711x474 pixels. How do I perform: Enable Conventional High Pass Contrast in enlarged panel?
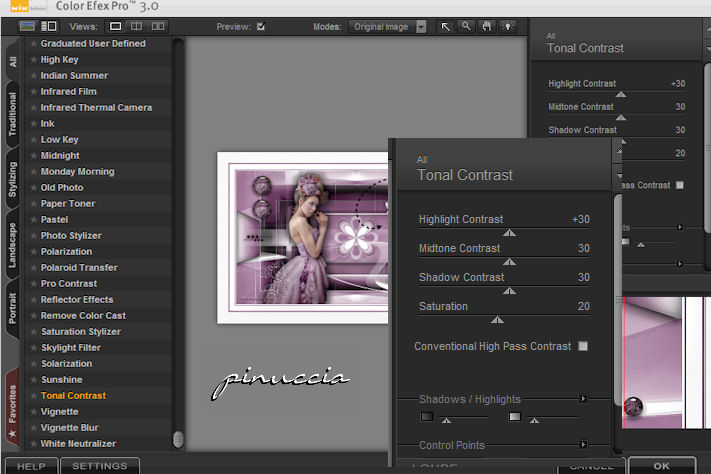point(583,346)
